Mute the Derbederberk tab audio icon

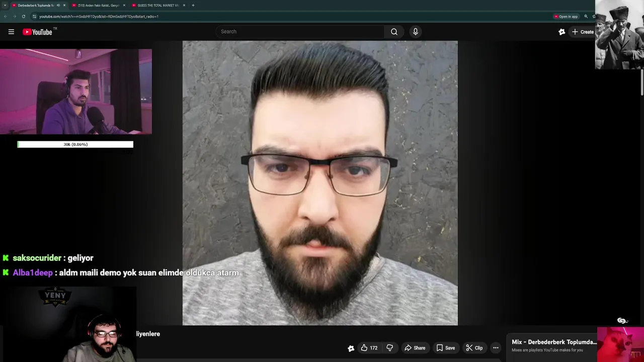(x=58, y=5)
